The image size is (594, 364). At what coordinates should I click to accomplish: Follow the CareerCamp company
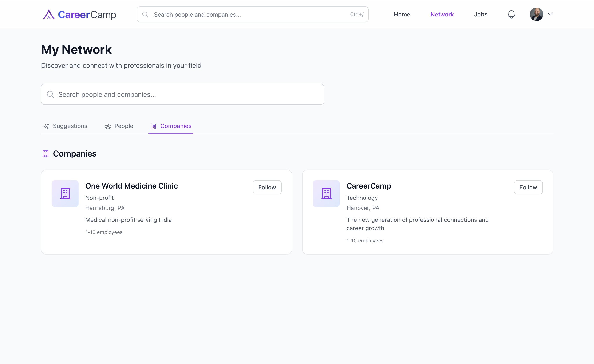coord(528,187)
